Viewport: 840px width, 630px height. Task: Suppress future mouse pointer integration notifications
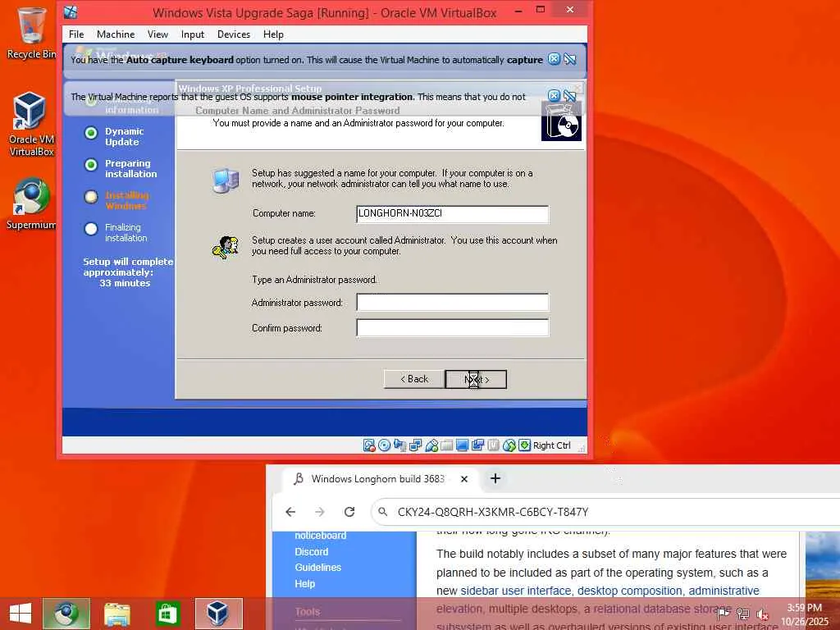[x=570, y=96]
